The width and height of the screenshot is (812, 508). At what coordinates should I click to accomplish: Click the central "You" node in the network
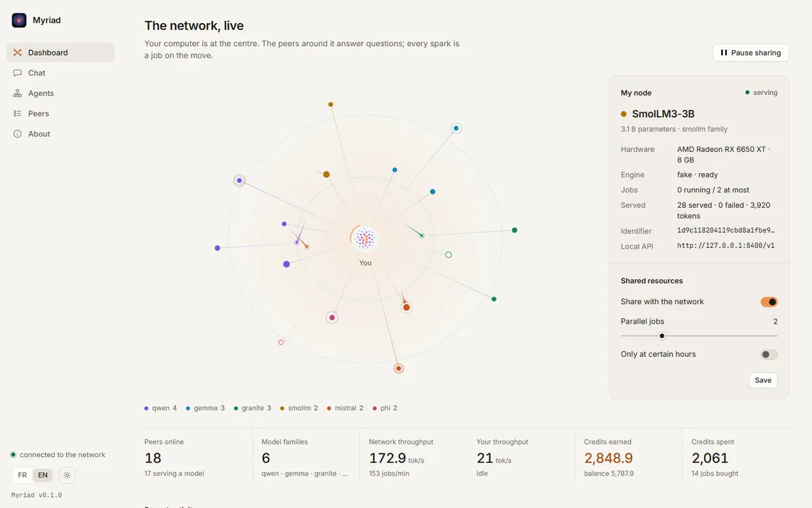365,238
